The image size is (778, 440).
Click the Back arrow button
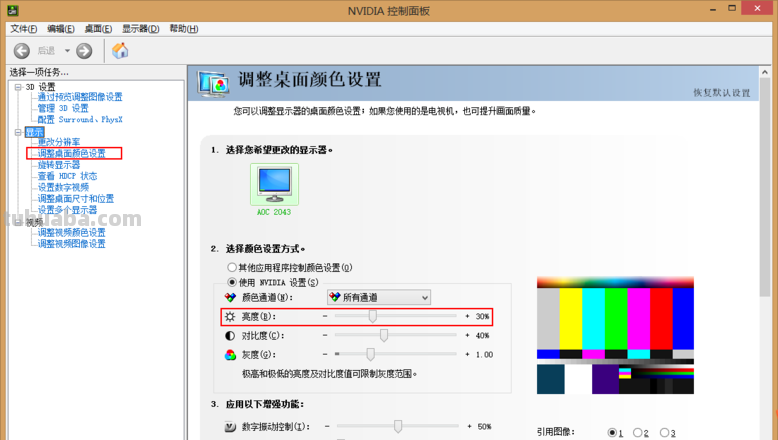pyautogui.click(x=23, y=51)
